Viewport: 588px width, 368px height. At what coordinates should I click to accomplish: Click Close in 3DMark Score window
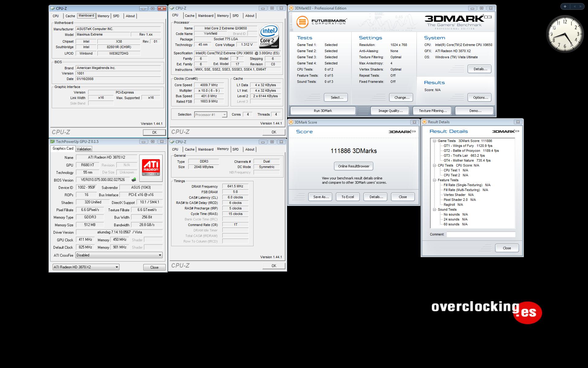pos(403,197)
